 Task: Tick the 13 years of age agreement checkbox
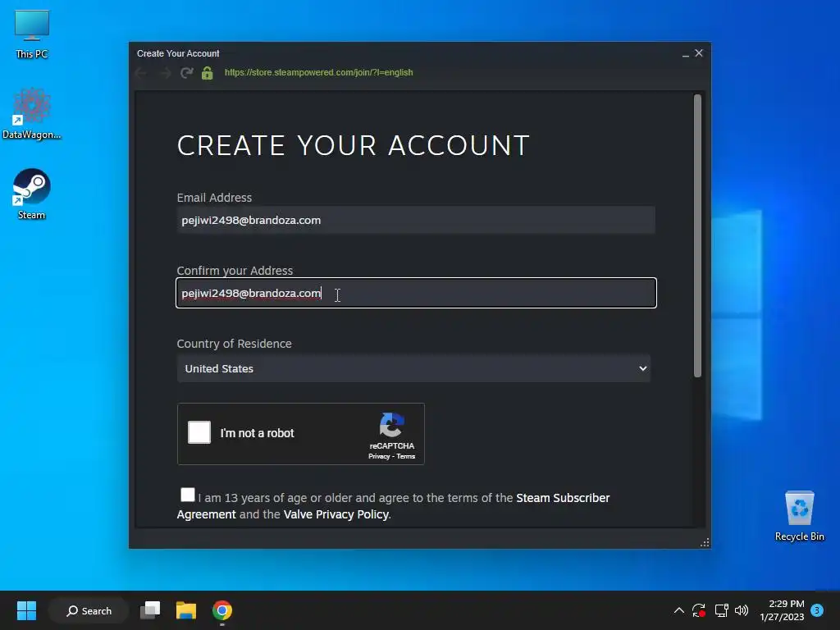[188, 495]
